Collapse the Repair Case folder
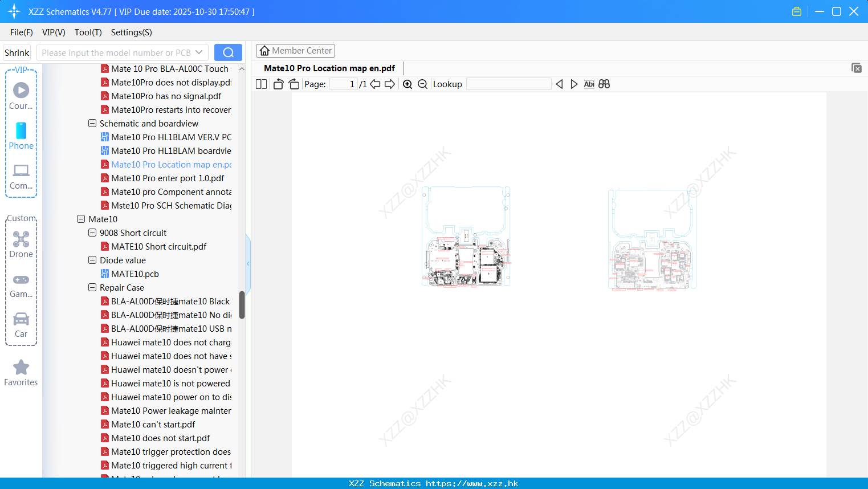Viewport: 868px width, 489px height. point(92,287)
